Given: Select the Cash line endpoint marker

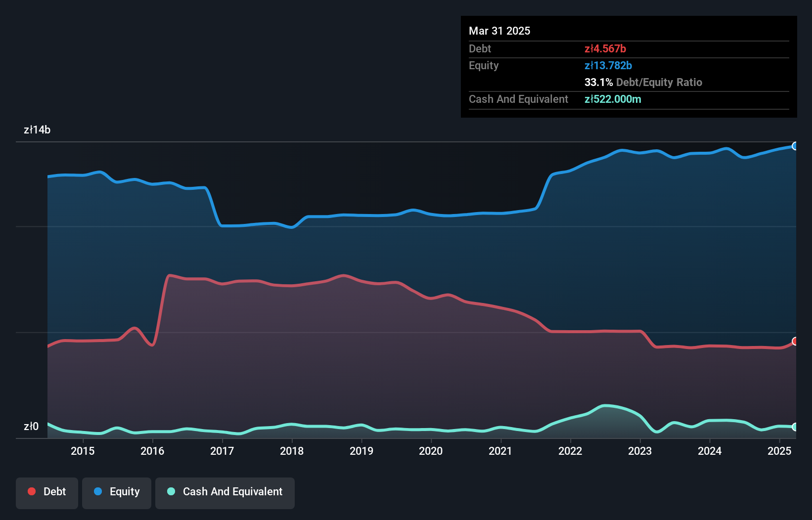Looking at the screenshot, I should click(795, 426).
